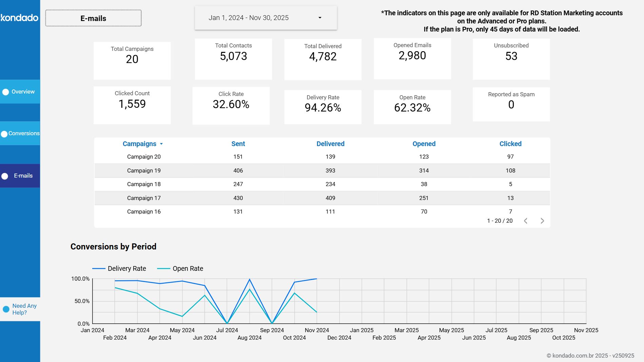Click the dropdown arrow on the date selector
This screenshot has height=362, width=644.
click(x=319, y=18)
